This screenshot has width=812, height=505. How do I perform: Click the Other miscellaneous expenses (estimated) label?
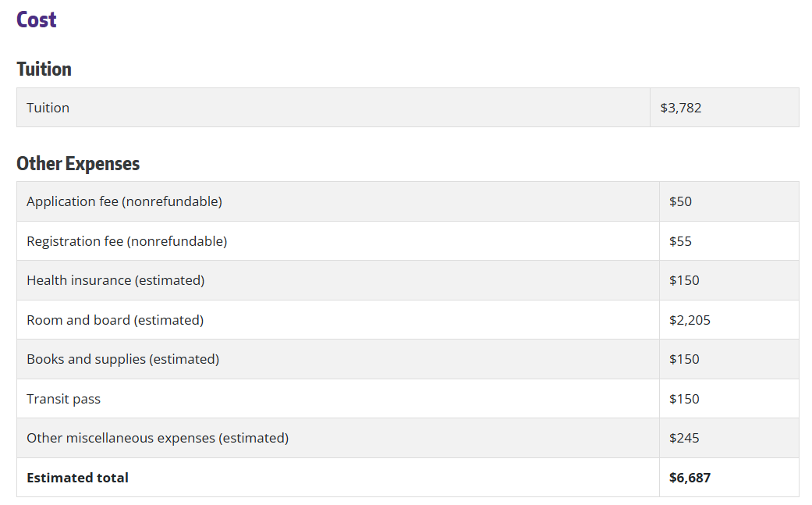click(x=157, y=438)
